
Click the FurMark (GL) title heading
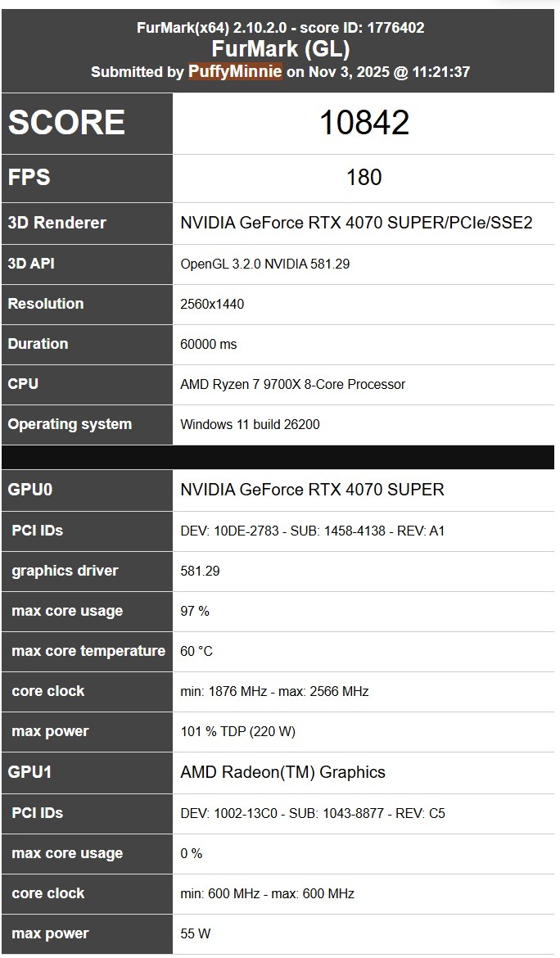(280, 49)
